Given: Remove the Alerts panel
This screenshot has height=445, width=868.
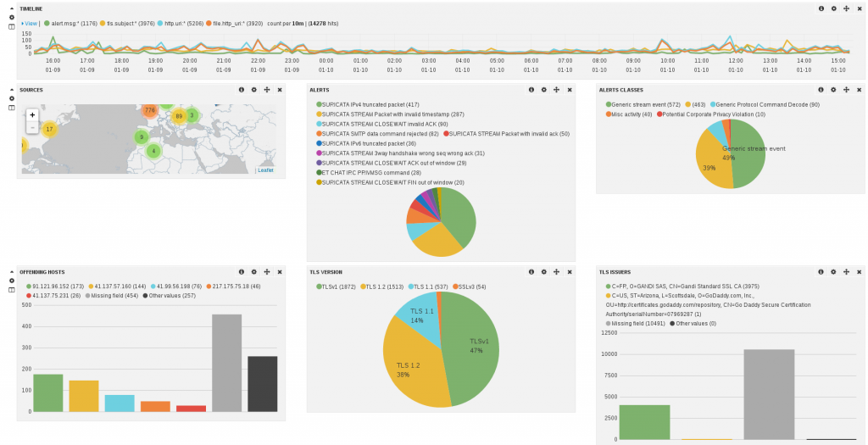Looking at the screenshot, I should click(x=570, y=90).
